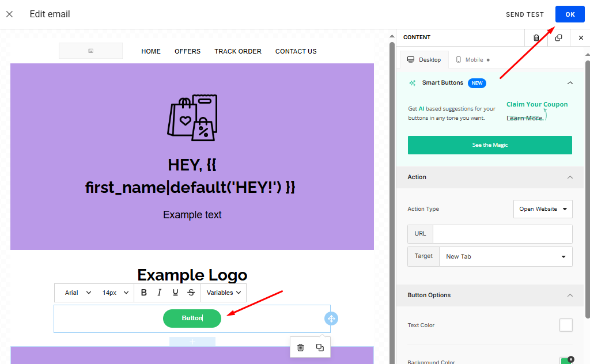Screen dimensions: 590x364
Task: Click into the URL input field
Action: pyautogui.click(x=502, y=234)
